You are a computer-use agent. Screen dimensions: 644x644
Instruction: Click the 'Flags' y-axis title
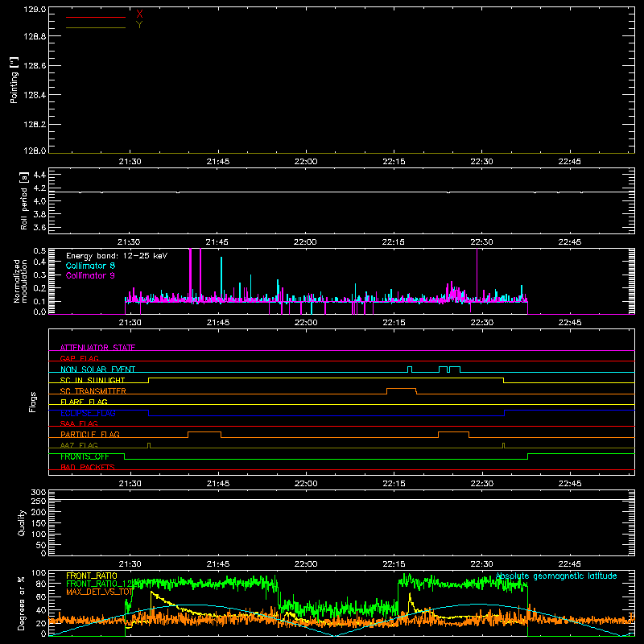coord(32,402)
